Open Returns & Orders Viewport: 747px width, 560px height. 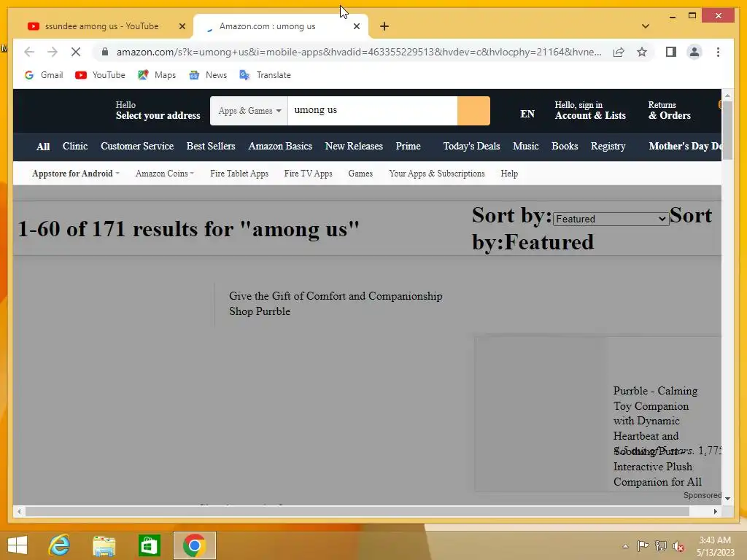pos(670,111)
